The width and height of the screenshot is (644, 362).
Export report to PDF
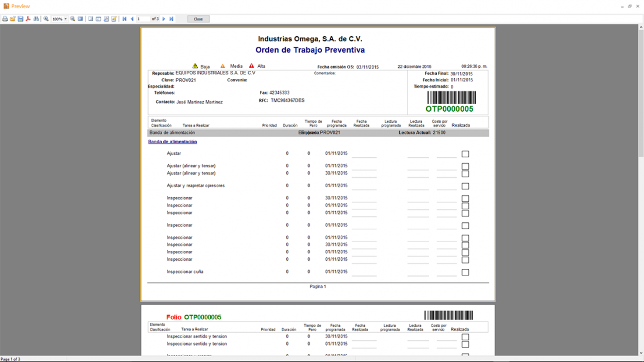[x=28, y=19]
